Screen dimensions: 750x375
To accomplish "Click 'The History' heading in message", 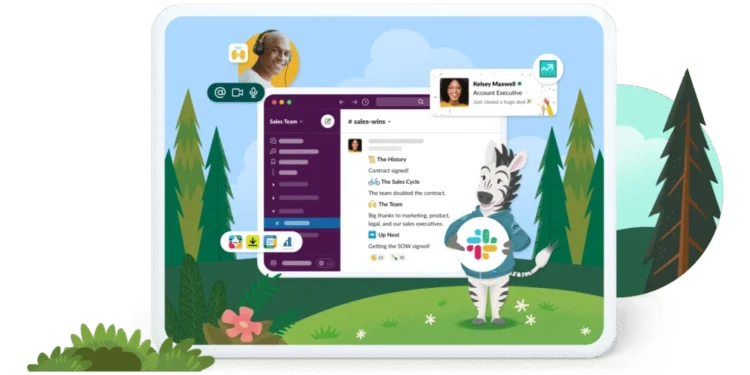I will [x=391, y=159].
